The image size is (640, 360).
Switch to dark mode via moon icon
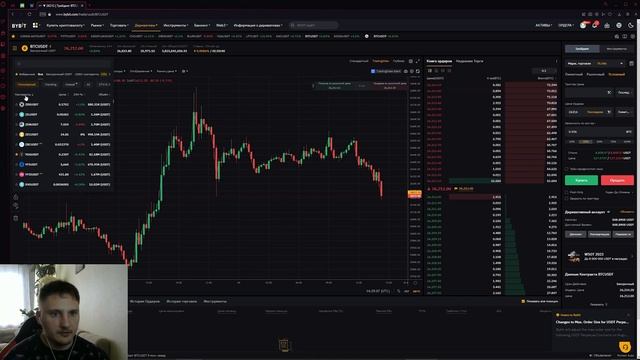(631, 25)
